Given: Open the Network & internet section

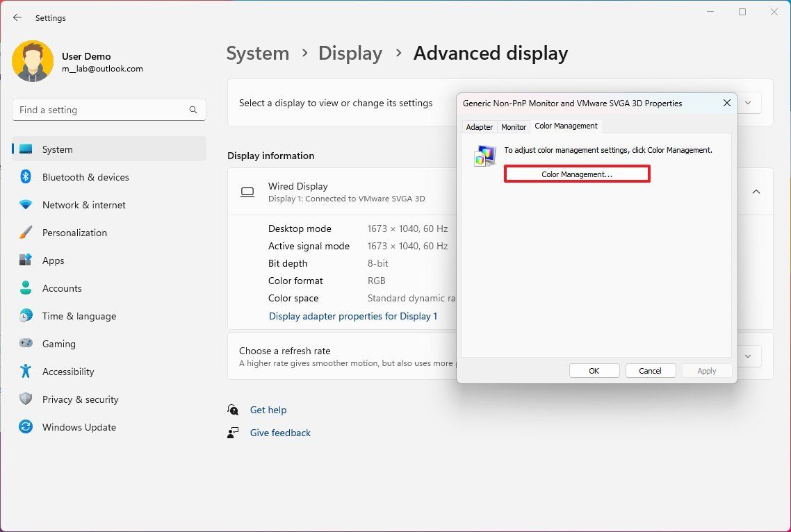Looking at the screenshot, I should (x=83, y=204).
